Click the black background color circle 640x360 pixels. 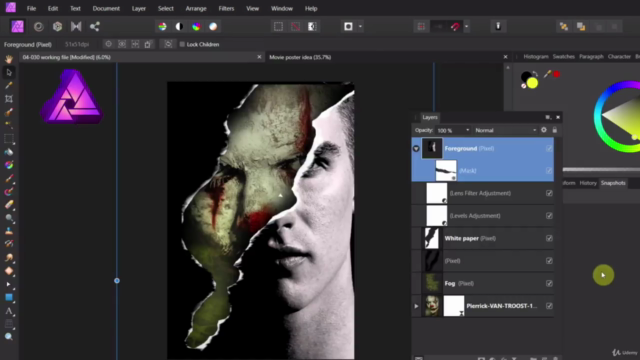click(525, 76)
